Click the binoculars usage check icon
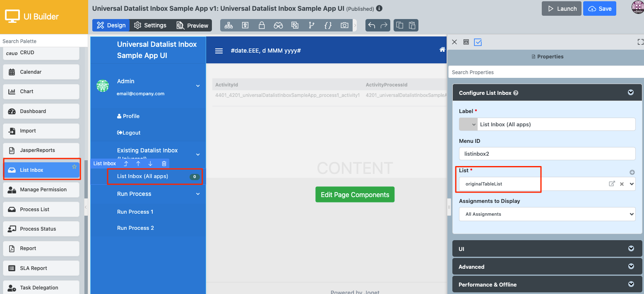This screenshot has width=644, height=294. click(278, 25)
